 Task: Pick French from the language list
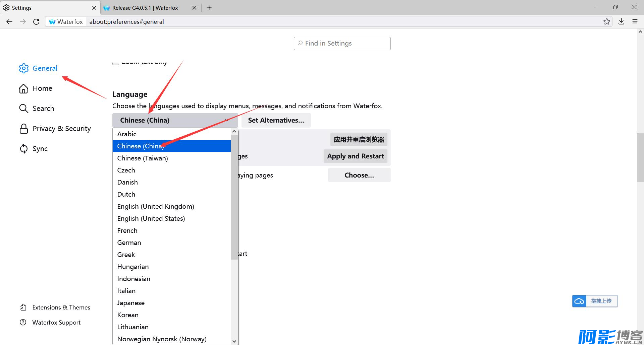pos(172,230)
